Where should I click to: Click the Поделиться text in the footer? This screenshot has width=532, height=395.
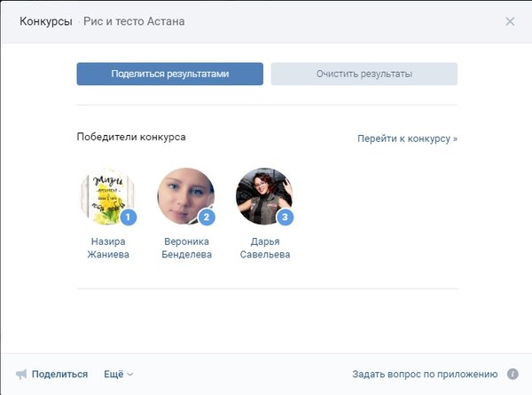pyautogui.click(x=59, y=375)
